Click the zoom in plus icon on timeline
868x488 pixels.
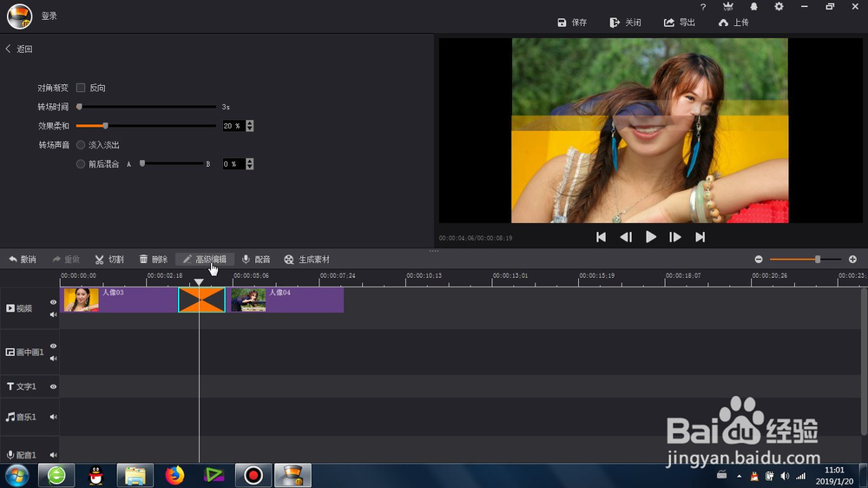coord(852,260)
